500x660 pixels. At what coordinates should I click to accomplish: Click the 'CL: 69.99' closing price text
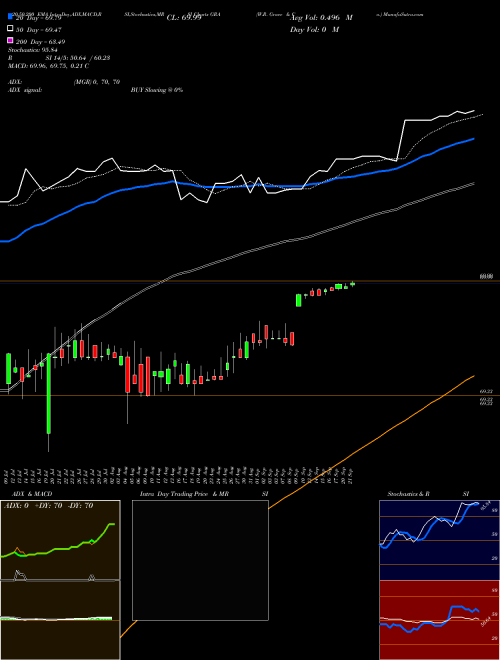coord(184,18)
